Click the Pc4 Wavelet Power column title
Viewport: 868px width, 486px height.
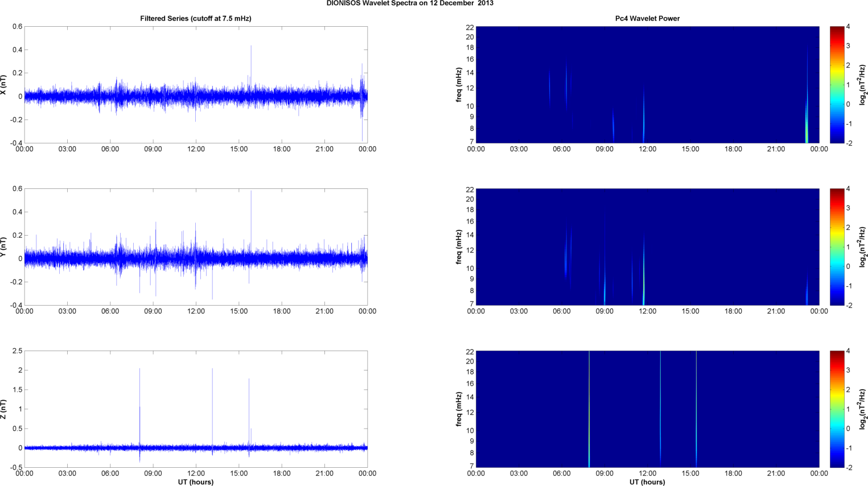click(x=647, y=19)
